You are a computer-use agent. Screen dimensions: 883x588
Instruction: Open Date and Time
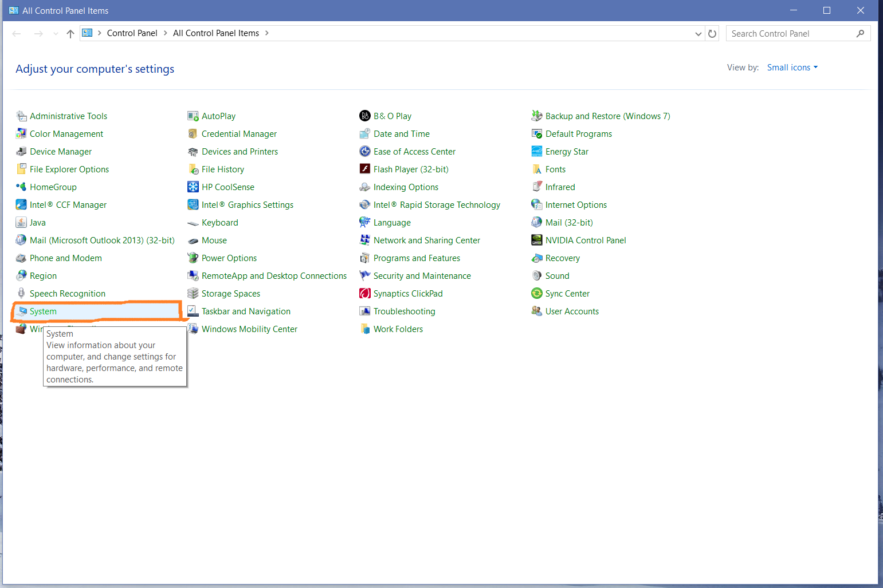[x=402, y=134]
